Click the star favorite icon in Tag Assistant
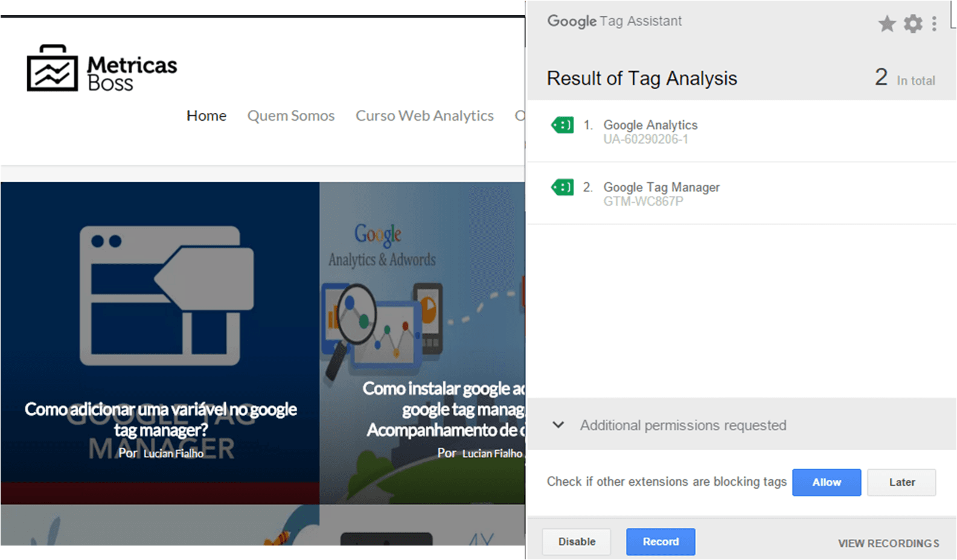The width and height of the screenshot is (957, 560). click(887, 24)
